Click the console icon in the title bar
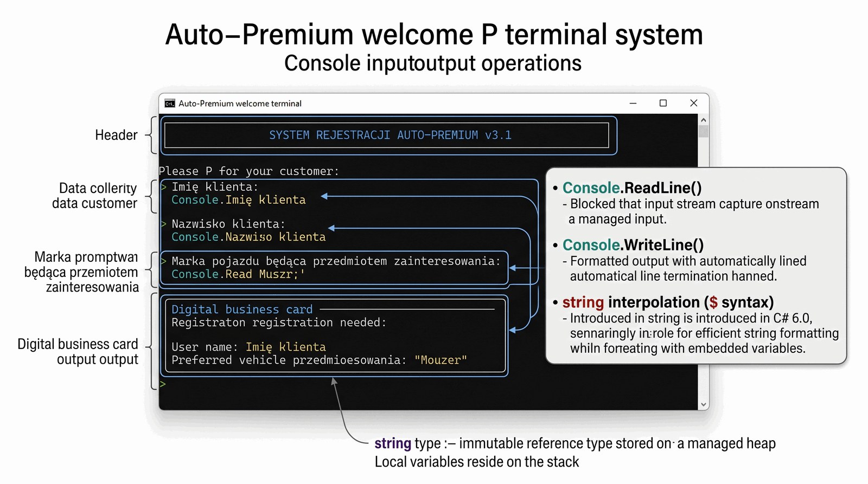This screenshot has height=484, width=868. coord(170,104)
